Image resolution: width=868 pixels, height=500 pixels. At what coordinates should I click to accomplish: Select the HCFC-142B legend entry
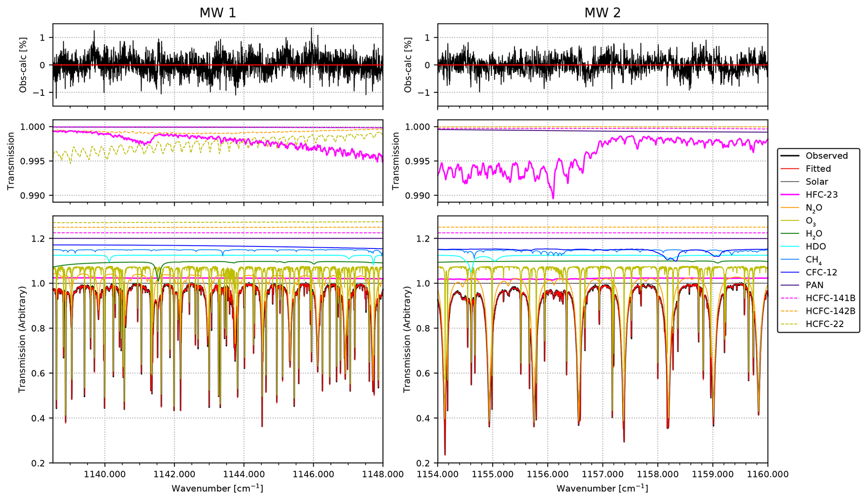point(830,311)
